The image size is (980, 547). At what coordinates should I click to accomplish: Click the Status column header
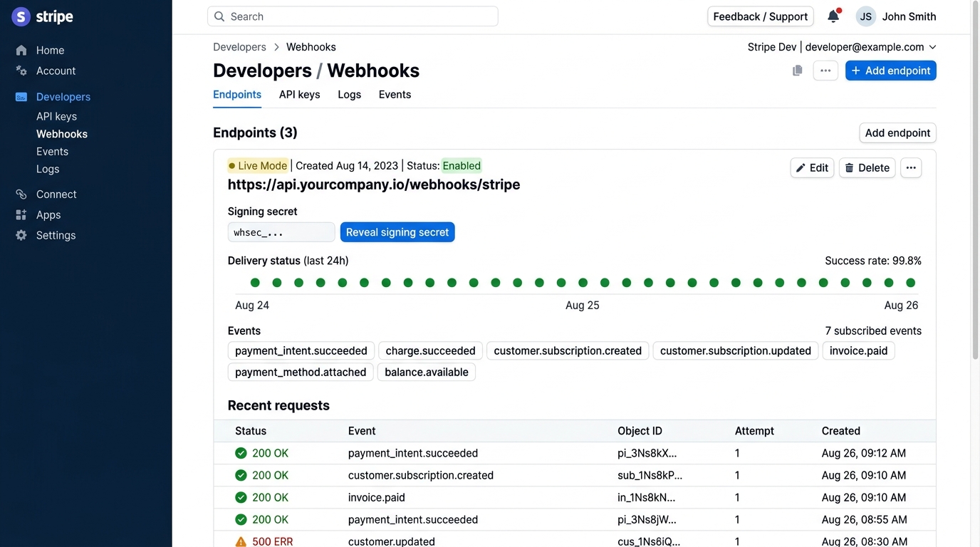(251, 431)
